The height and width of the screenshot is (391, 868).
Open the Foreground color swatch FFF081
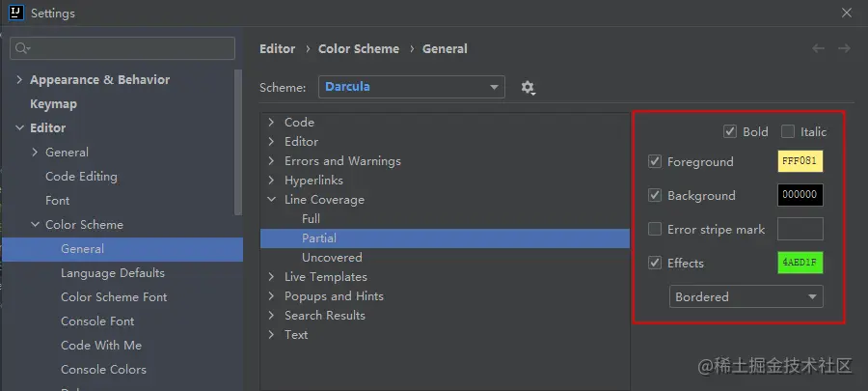tap(800, 162)
